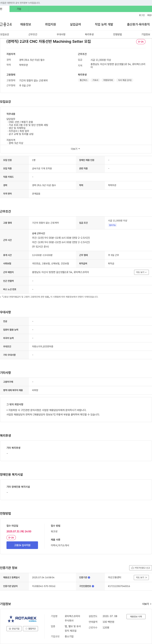
Task: Open 지도 보기 dropdown for 근무 예정지
Action: [141, 272]
